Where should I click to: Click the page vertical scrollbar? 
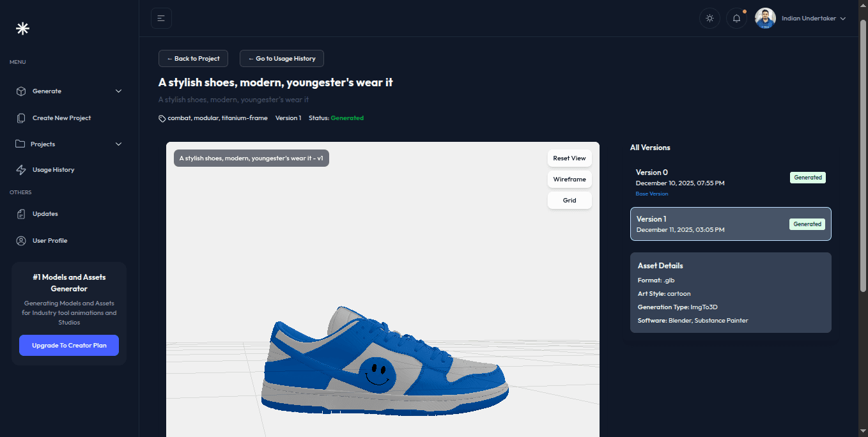pos(863,153)
